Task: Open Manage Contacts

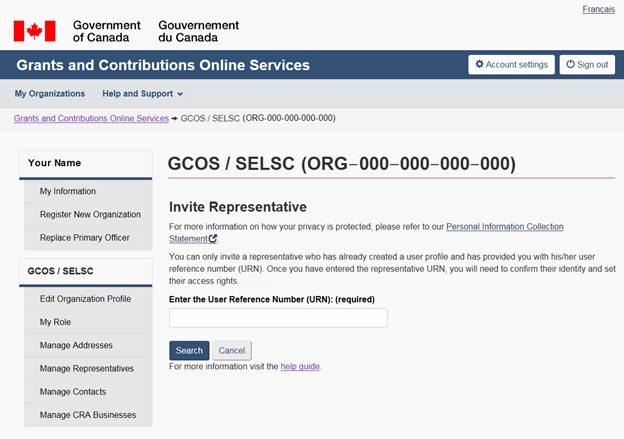Action: click(73, 391)
